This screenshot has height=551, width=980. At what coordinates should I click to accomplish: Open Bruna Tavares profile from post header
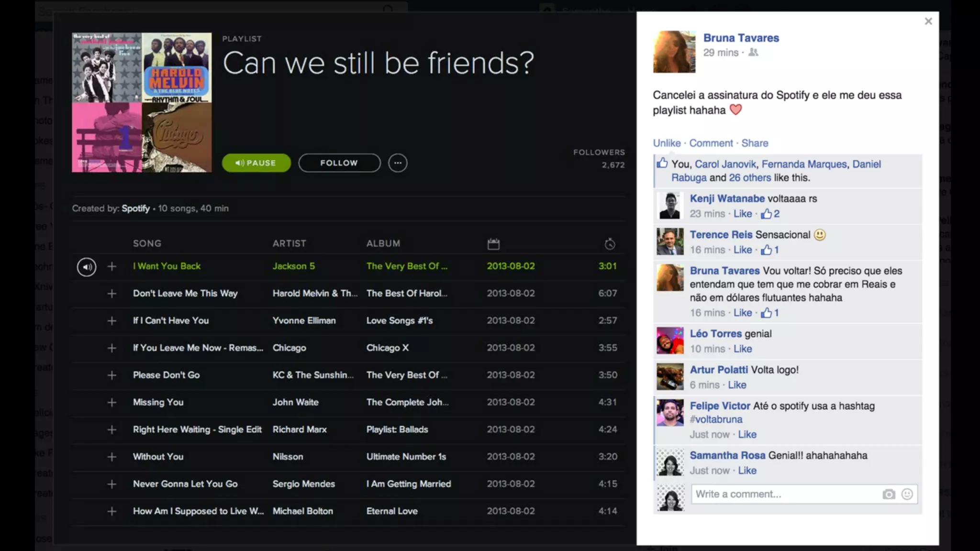pos(741,38)
